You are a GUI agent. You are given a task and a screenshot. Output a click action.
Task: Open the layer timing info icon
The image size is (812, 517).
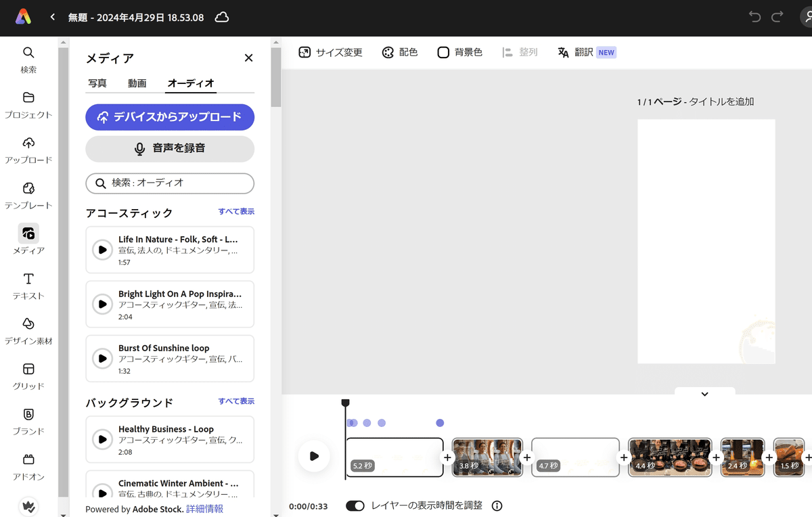pyautogui.click(x=497, y=505)
